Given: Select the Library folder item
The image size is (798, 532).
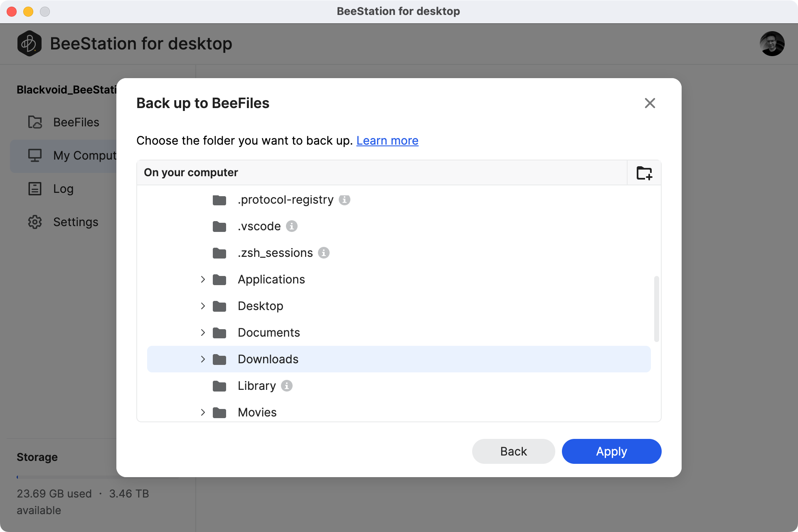Looking at the screenshot, I should (x=256, y=385).
